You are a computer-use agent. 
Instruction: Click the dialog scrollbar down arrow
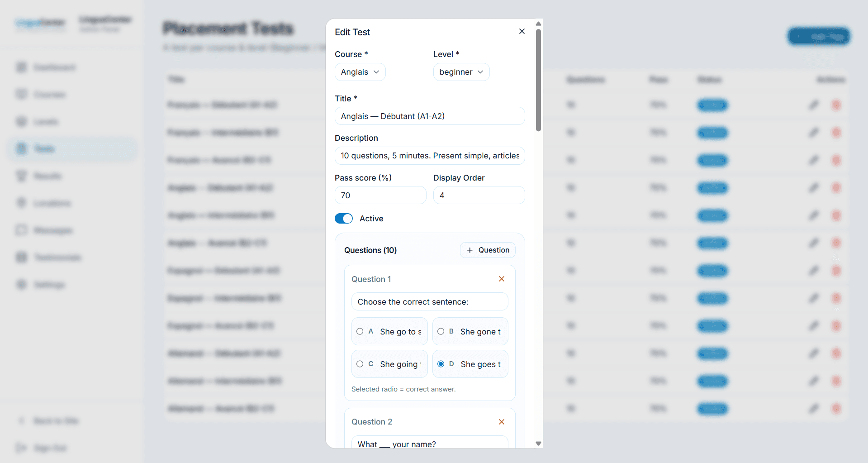[x=538, y=444]
